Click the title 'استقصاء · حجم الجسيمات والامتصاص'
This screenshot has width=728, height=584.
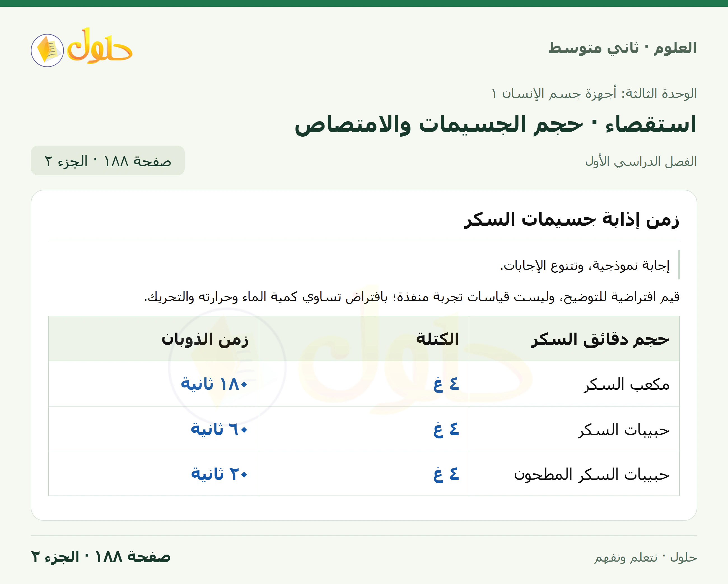pos(496,125)
